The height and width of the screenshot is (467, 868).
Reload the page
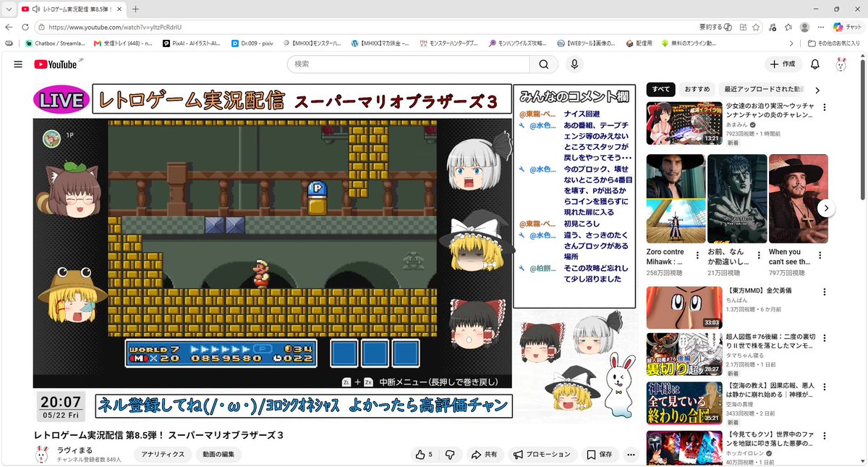point(25,27)
